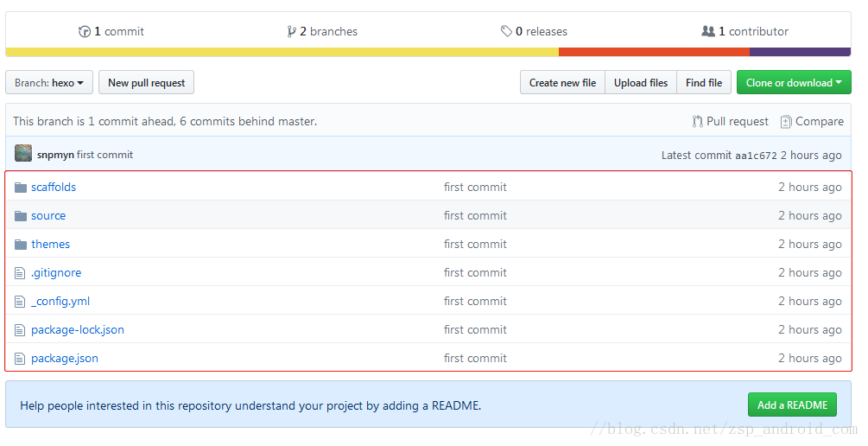Open 'first commit' message in .gitignore row
Image resolution: width=868 pixels, height=446 pixels.
coord(476,272)
